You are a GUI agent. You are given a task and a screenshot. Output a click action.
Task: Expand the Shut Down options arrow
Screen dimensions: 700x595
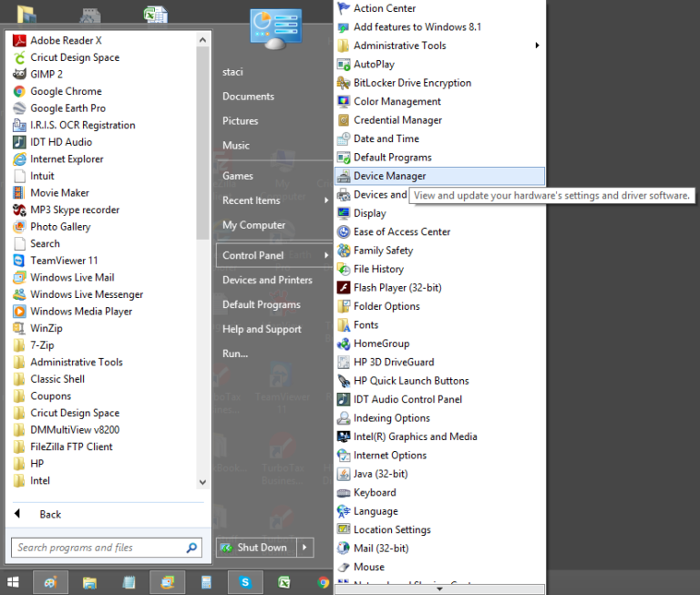305,548
